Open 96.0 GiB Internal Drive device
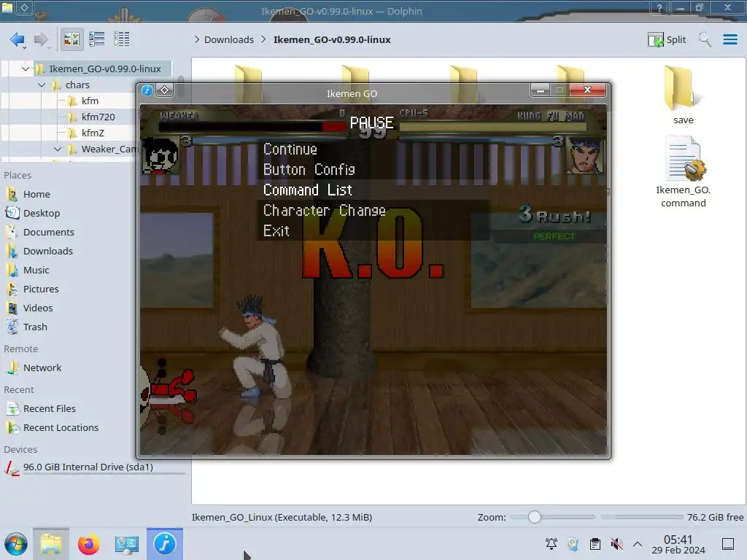747x560 pixels. (x=88, y=467)
